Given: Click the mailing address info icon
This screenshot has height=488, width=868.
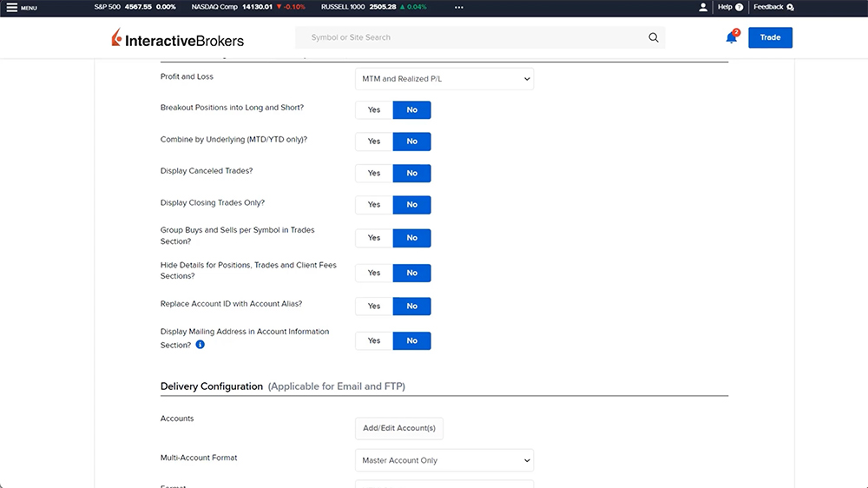Looking at the screenshot, I should point(201,345).
